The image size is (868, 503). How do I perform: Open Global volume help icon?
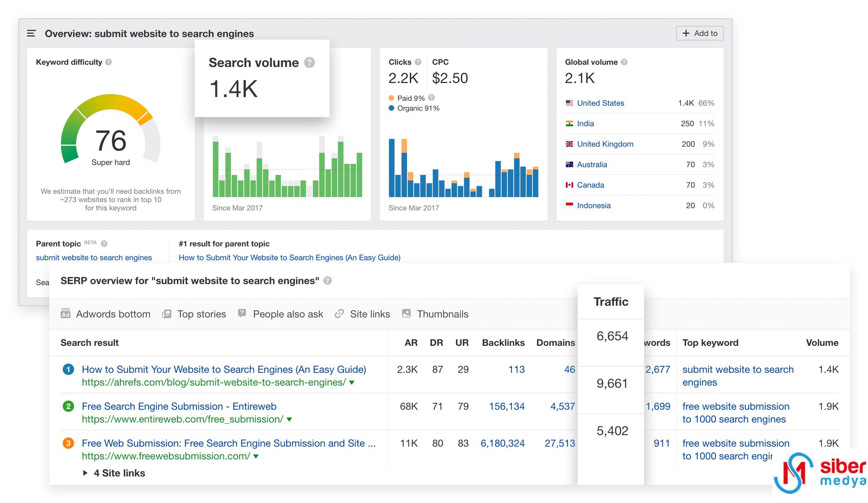pos(624,62)
